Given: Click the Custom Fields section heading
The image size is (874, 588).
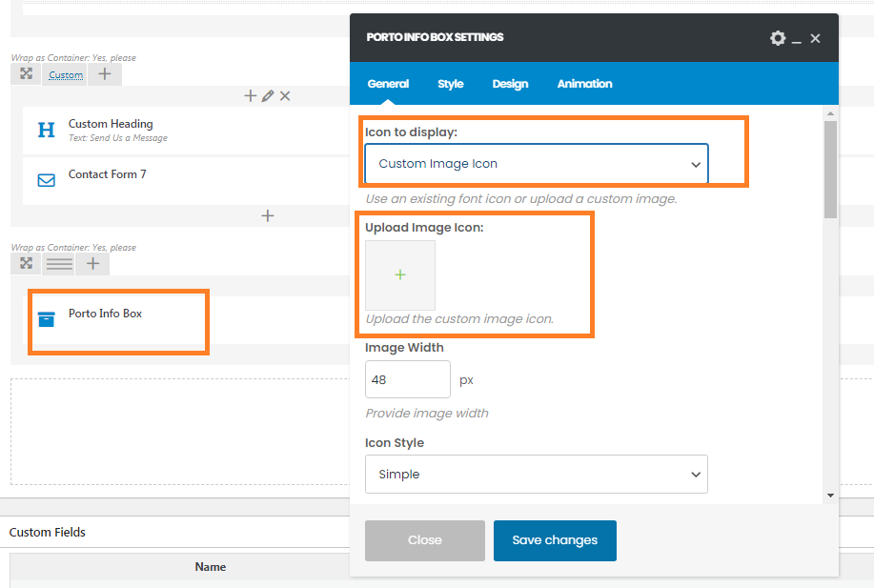Looking at the screenshot, I should 48,533.
